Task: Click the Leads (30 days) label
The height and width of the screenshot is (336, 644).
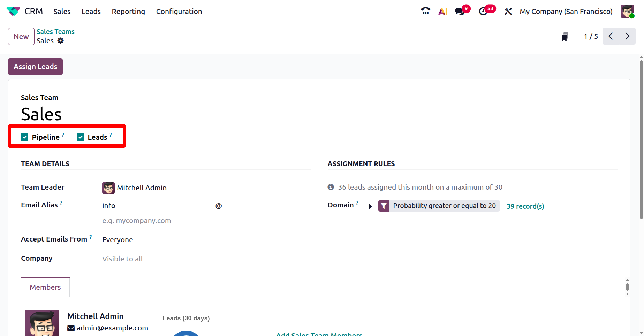Action: click(x=186, y=318)
